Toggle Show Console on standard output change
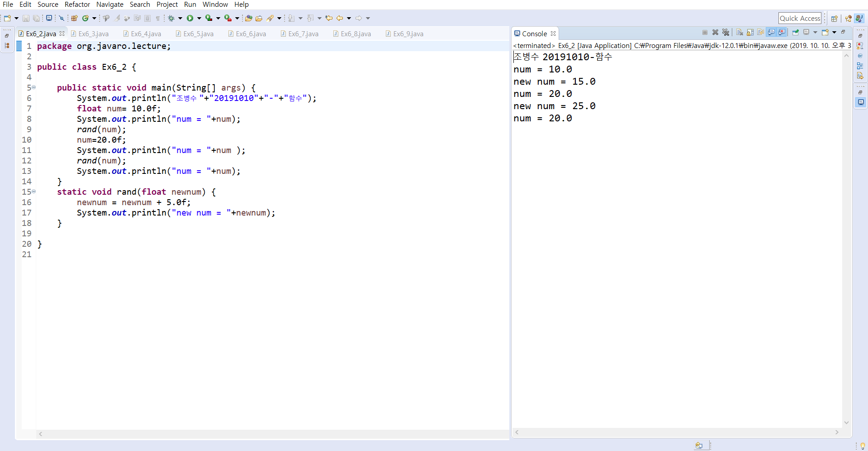This screenshot has height=451, width=868. point(772,33)
